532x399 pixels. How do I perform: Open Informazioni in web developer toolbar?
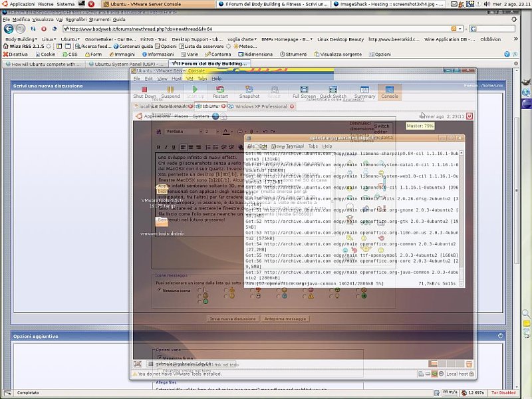[158, 55]
